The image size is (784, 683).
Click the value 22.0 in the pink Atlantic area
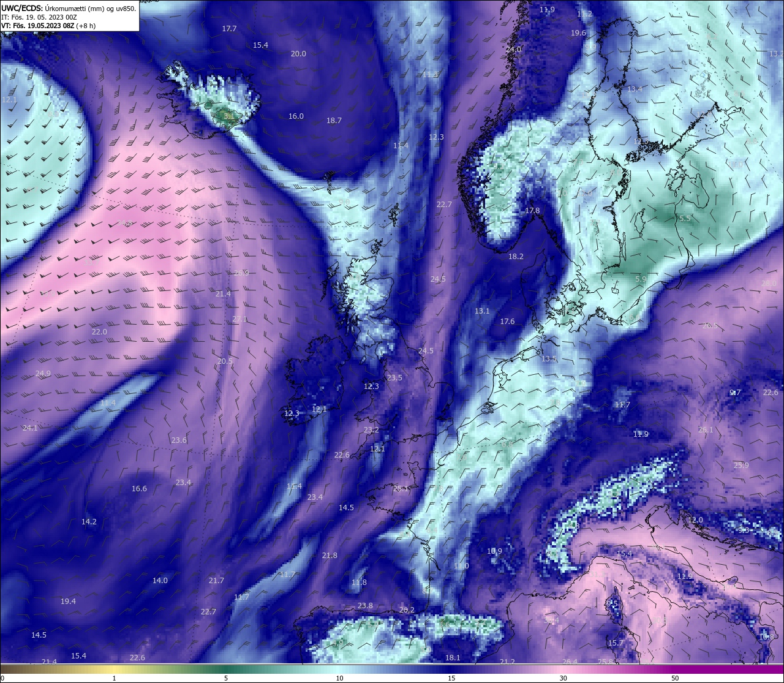(x=99, y=332)
